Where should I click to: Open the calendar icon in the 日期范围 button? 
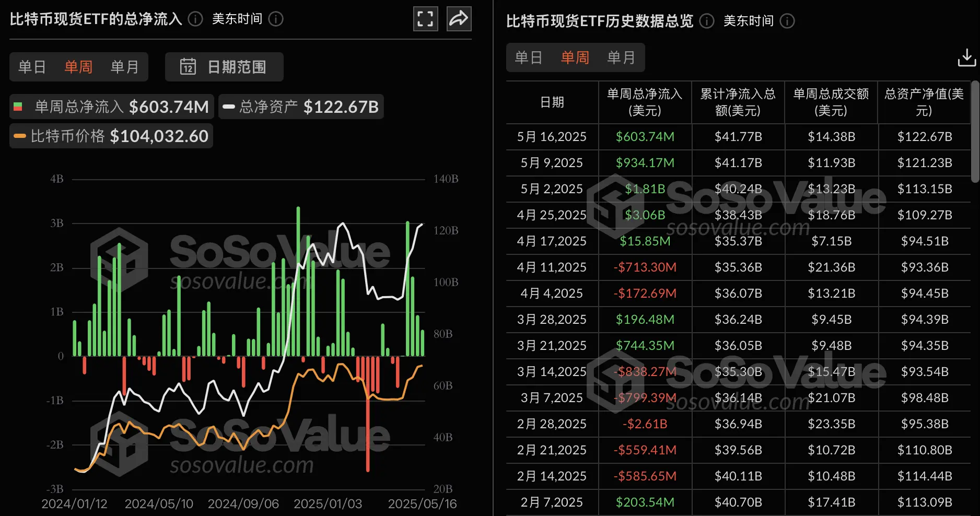click(187, 67)
